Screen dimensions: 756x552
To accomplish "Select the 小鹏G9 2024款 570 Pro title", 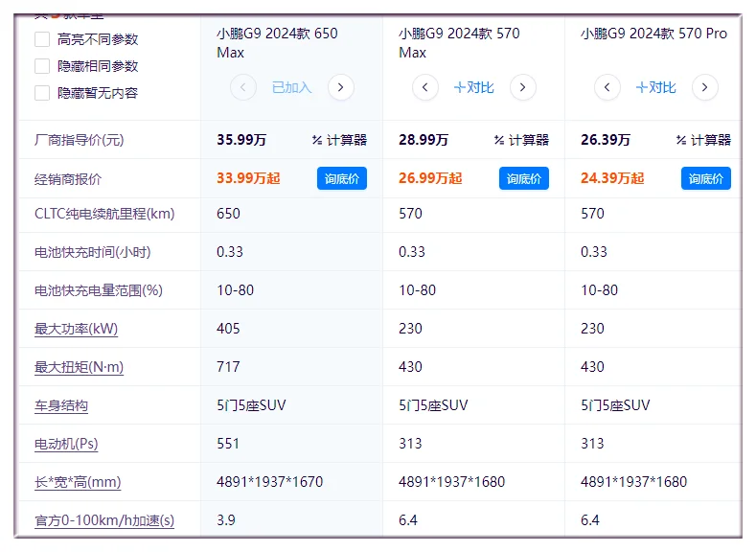I will pyautogui.click(x=653, y=34).
